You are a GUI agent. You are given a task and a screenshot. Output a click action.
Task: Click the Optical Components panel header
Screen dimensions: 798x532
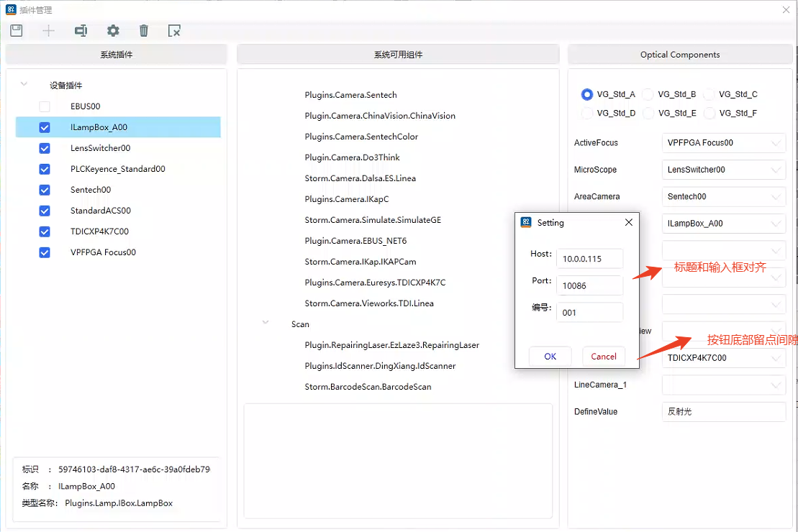tap(680, 55)
